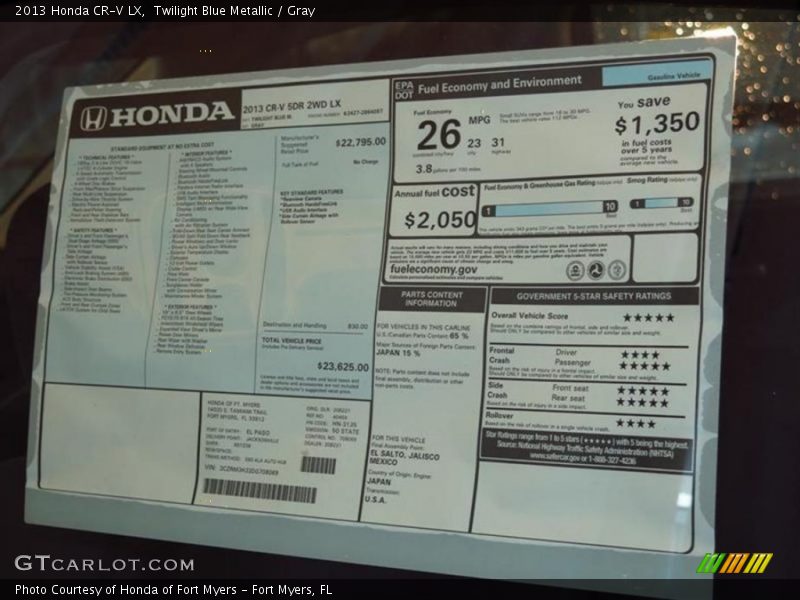800x600 pixels.
Task: Click the 'U.S.A.' transmission origin text
Action: 376,499
